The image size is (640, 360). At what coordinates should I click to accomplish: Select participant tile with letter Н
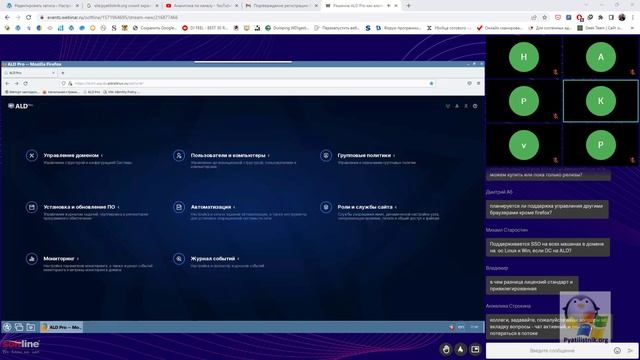(x=524, y=57)
